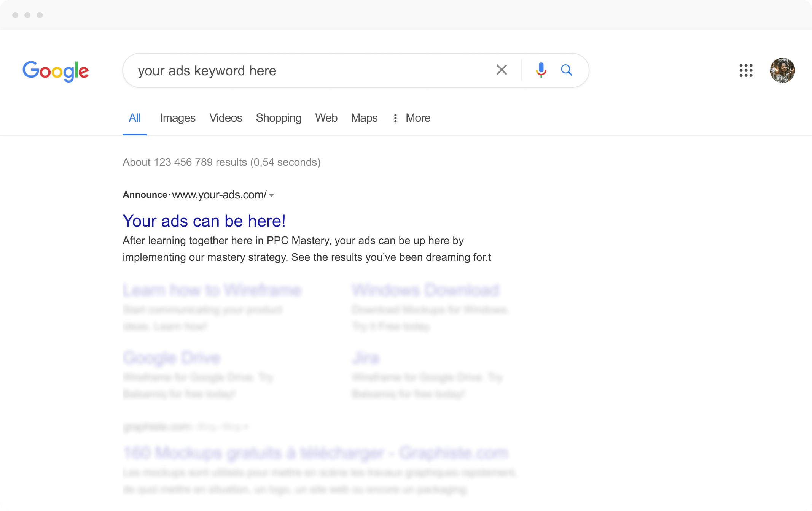Focus the search query input field
The image size is (812, 511).
(x=304, y=71)
